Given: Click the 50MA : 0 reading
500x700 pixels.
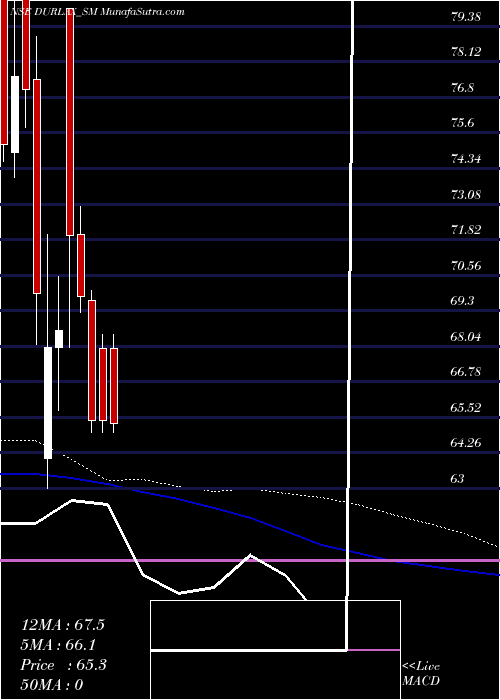Looking at the screenshot, I should click(52, 685).
